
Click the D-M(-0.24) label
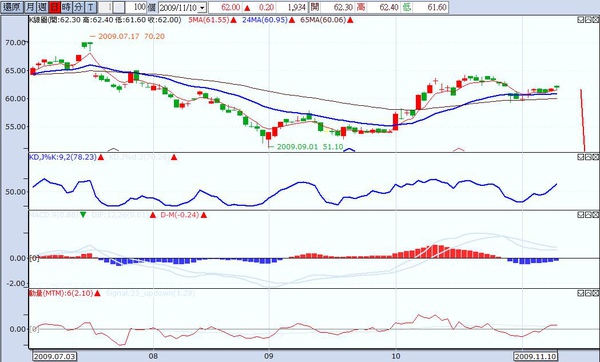pyautogui.click(x=180, y=215)
